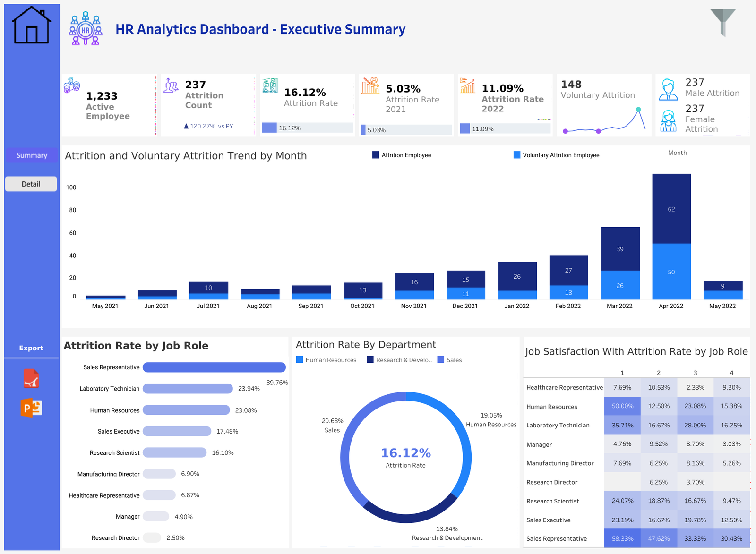Click the Export button in the sidebar
Viewport: 756px width, 554px height.
(31, 348)
